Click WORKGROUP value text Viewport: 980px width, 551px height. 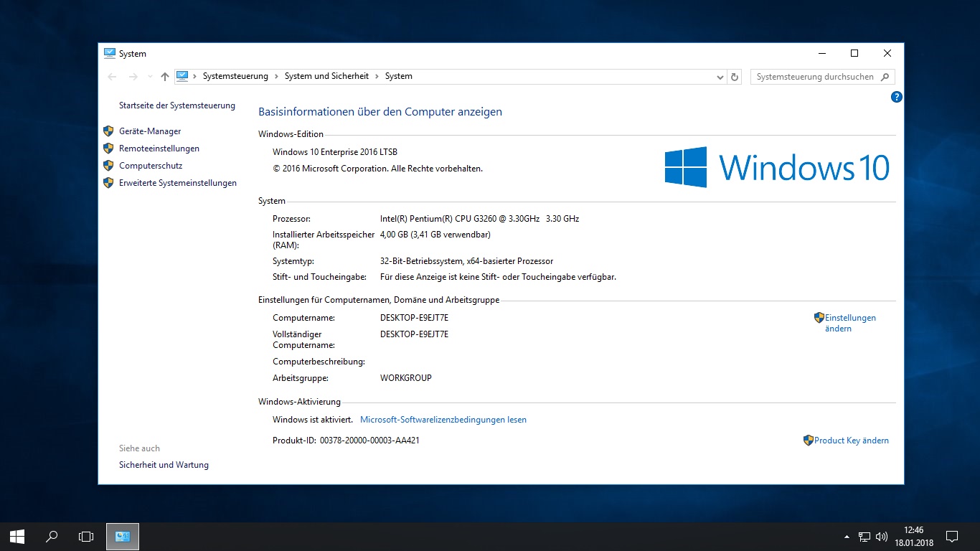pyautogui.click(x=405, y=378)
